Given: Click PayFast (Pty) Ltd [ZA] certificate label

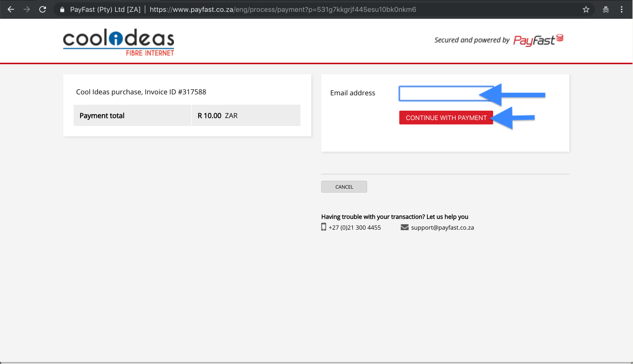Looking at the screenshot, I should [x=104, y=9].
